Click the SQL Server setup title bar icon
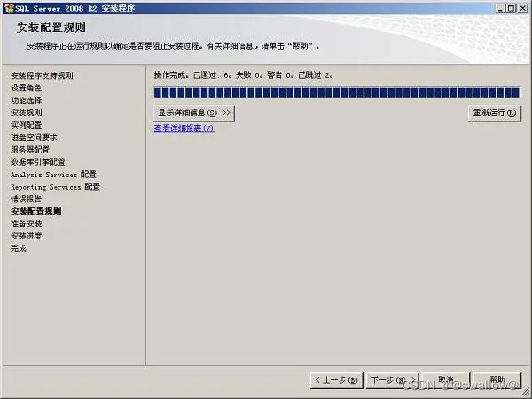 9,8
